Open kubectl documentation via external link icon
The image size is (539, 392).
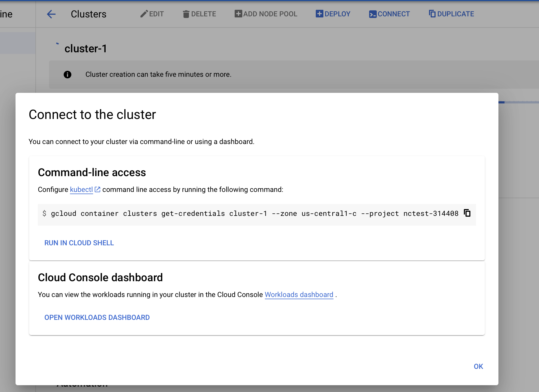point(97,189)
